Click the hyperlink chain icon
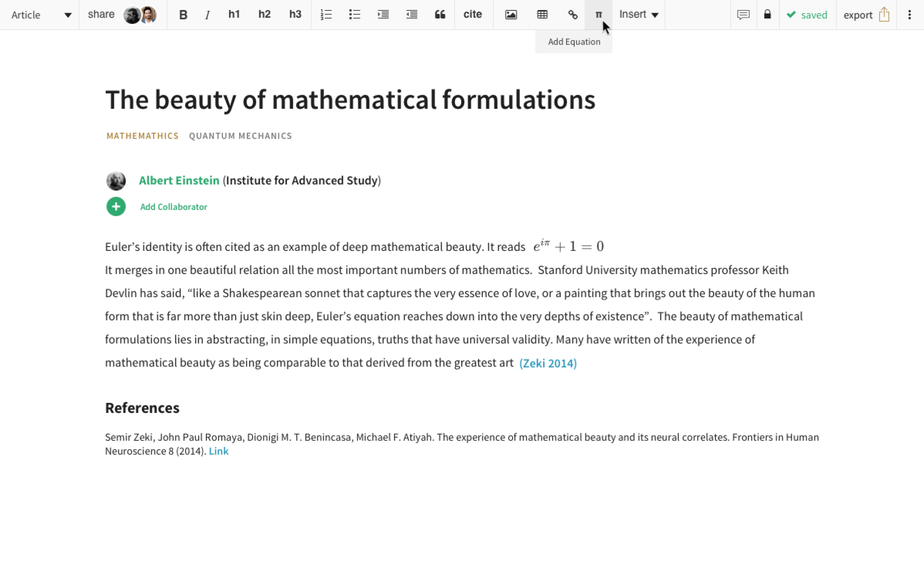 pyautogui.click(x=572, y=15)
